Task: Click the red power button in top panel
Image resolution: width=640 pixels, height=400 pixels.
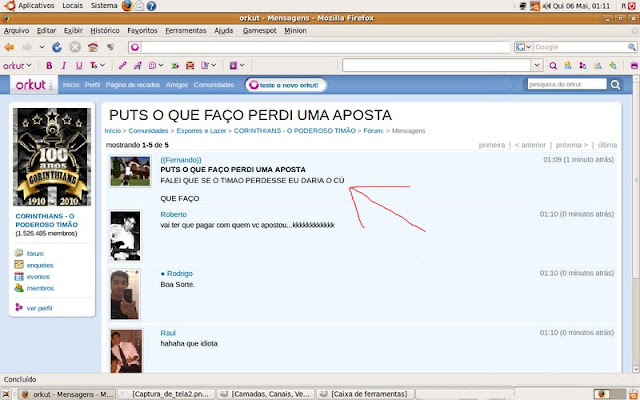Action: pyautogui.click(x=632, y=6)
